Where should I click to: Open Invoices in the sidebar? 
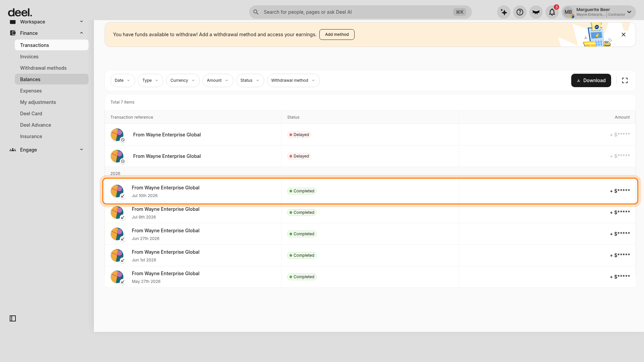click(x=52, y=57)
